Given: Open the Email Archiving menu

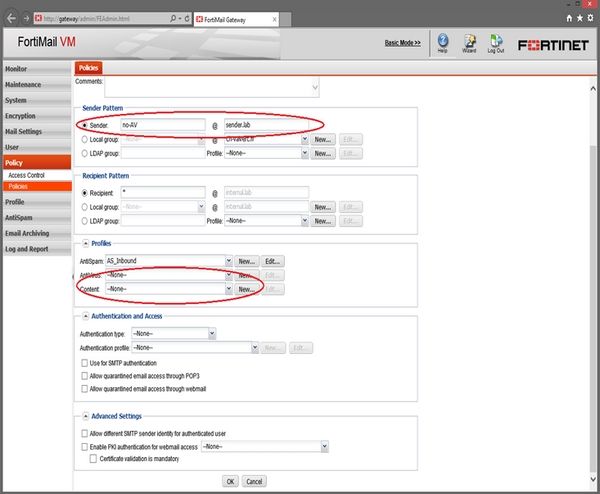Looking at the screenshot, I should pyautogui.click(x=37, y=233).
